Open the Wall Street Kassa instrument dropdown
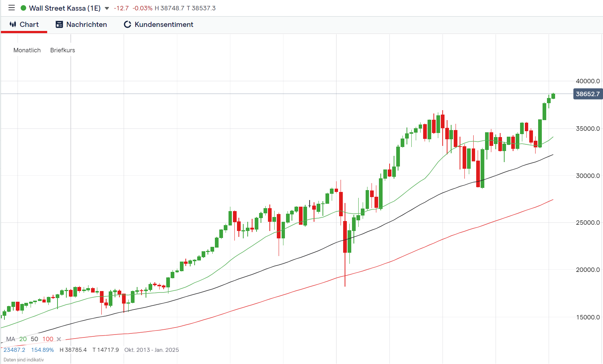This screenshot has width=603, height=364. tap(107, 8)
